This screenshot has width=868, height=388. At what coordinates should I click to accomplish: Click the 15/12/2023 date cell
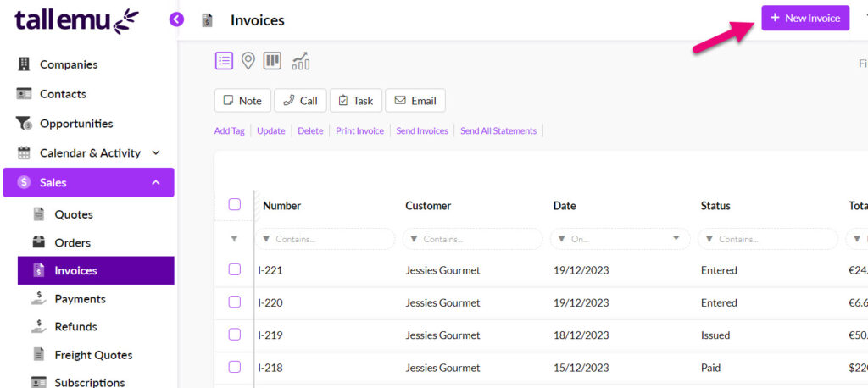[581, 368]
